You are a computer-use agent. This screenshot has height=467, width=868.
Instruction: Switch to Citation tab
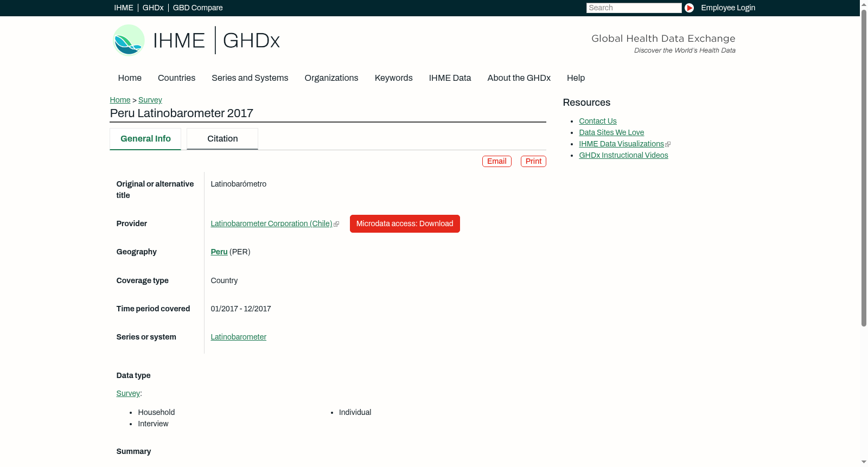[x=222, y=139]
